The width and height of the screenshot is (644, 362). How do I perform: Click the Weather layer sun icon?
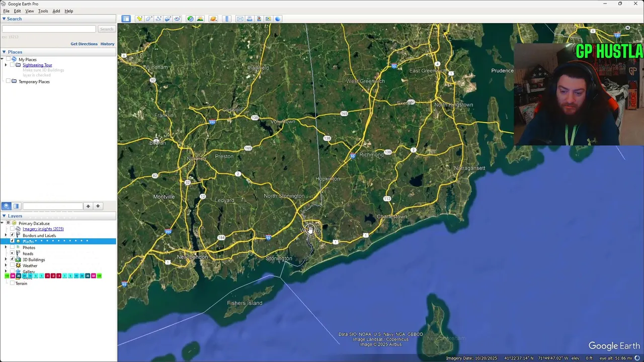click(18, 265)
